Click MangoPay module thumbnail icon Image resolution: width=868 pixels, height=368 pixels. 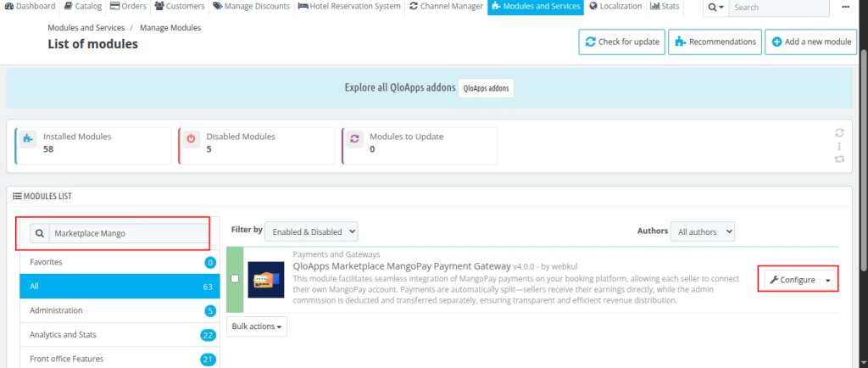pos(265,280)
